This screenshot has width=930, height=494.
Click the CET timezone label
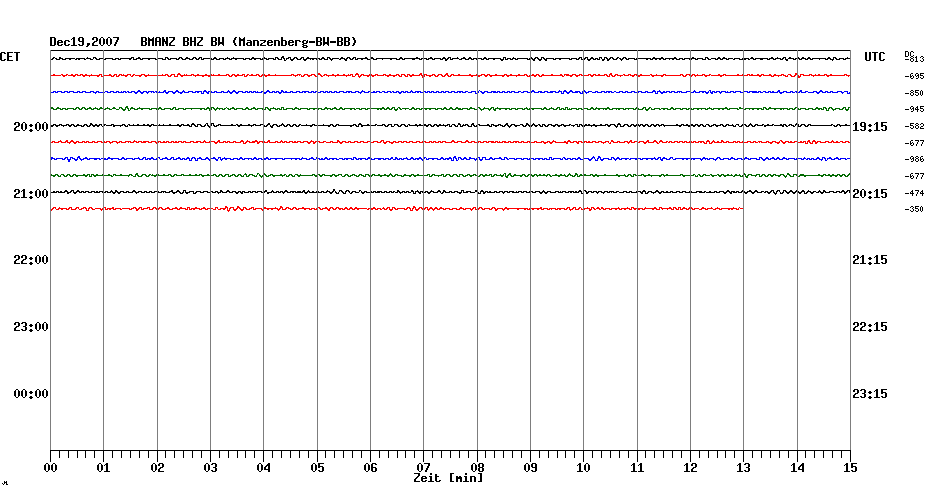click(x=10, y=57)
